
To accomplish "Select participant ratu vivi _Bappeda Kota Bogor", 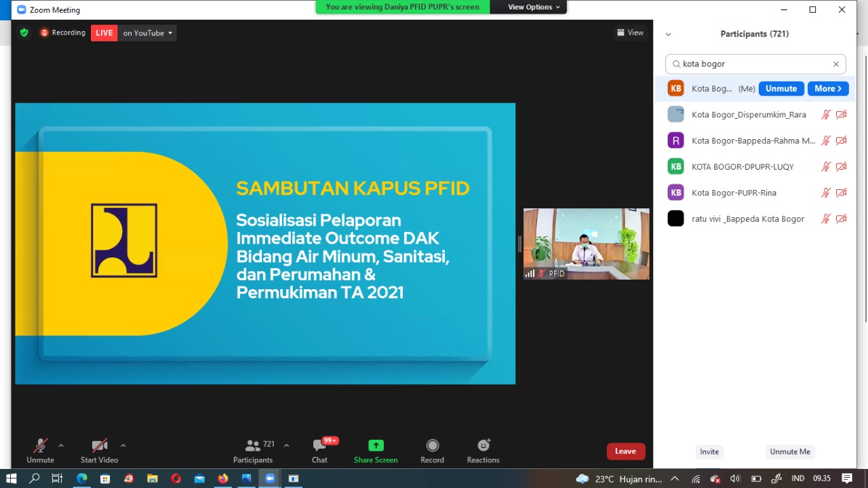I will pyautogui.click(x=755, y=219).
